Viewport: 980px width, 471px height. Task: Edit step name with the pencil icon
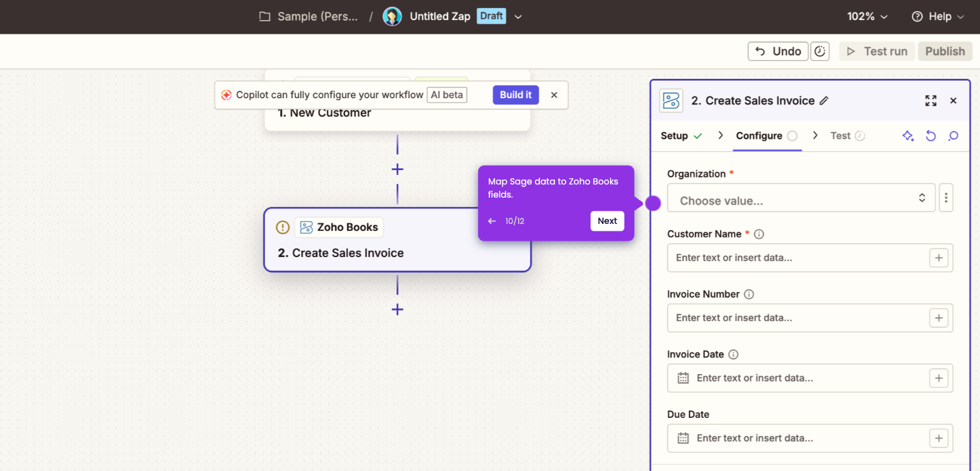tap(824, 101)
